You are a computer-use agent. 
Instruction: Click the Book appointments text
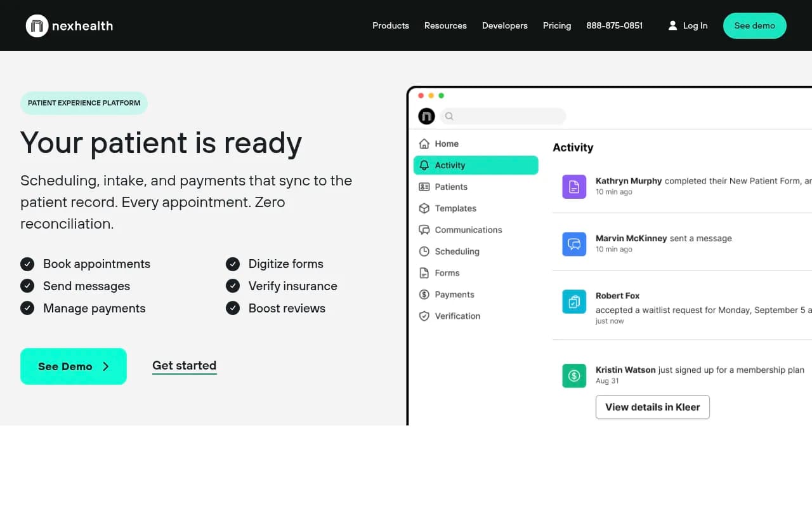96,264
